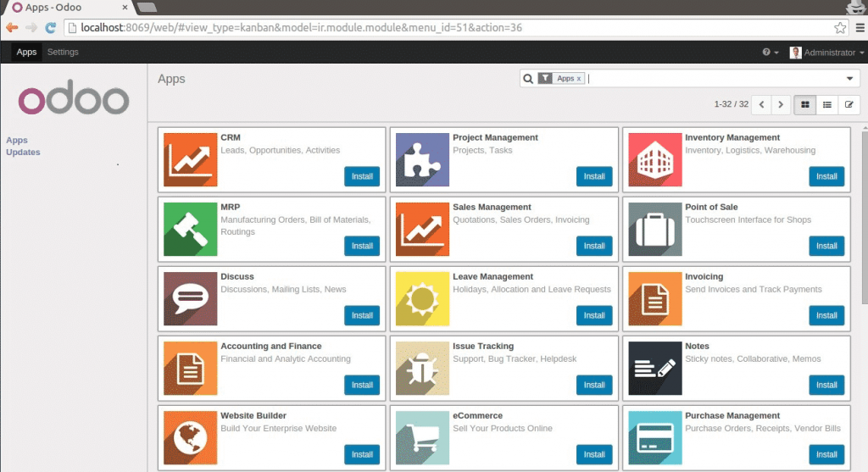
Task: Open the Chrome hamburger menu
Action: 860,28
